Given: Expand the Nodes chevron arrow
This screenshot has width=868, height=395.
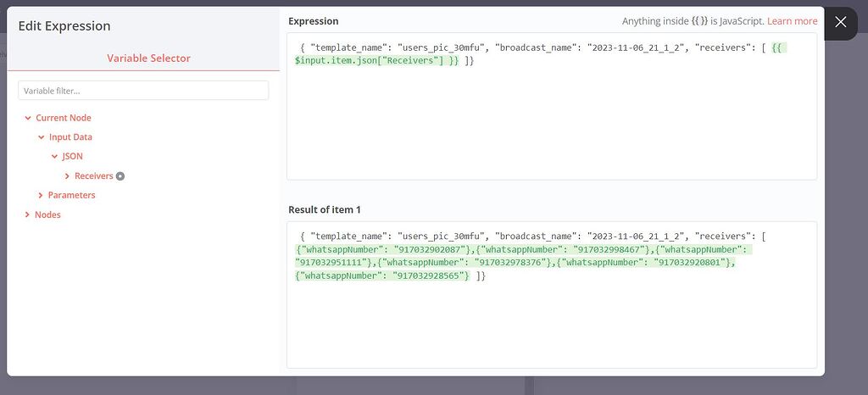Looking at the screenshot, I should coord(28,215).
